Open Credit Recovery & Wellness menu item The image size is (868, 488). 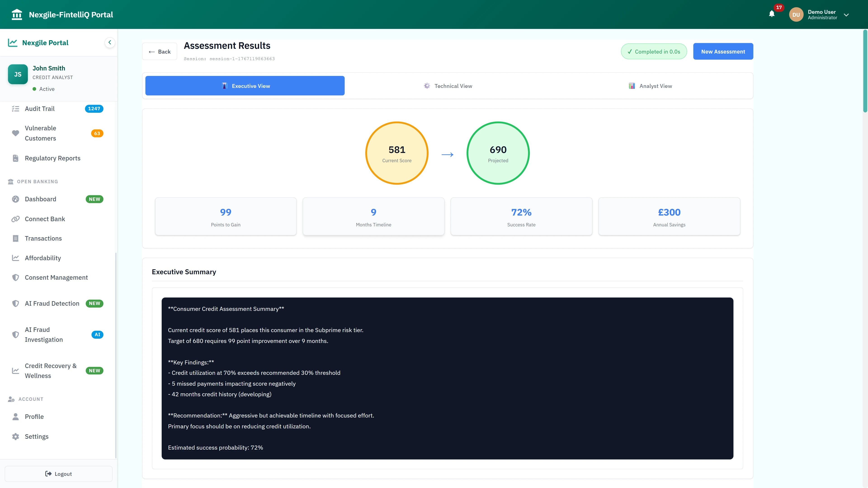point(51,371)
